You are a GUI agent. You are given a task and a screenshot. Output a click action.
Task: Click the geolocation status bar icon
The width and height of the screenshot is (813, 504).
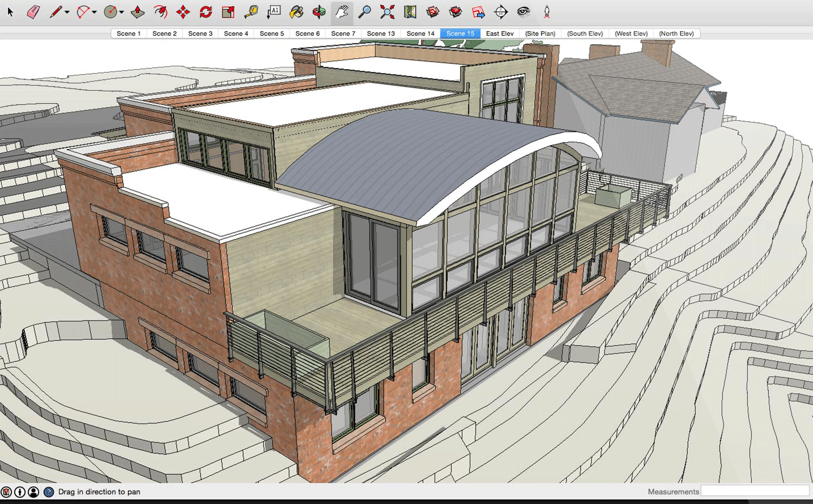pos(6,492)
